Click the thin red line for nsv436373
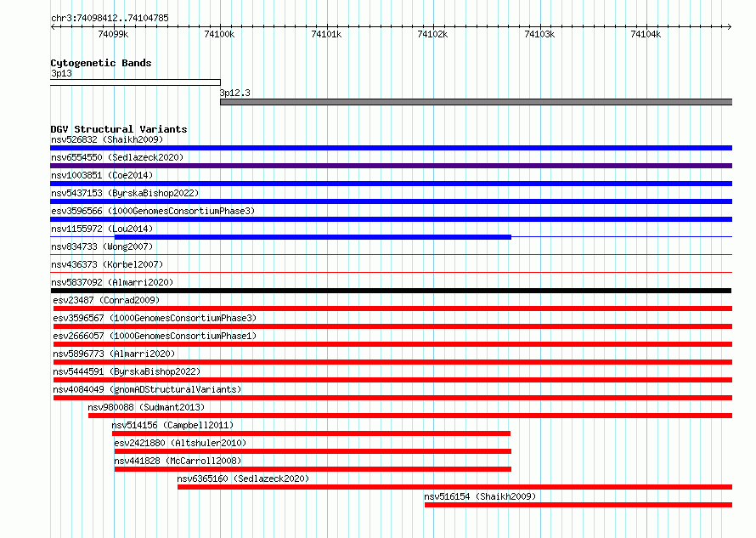Image resolution: width=756 pixels, height=538 pixels. coord(391,273)
